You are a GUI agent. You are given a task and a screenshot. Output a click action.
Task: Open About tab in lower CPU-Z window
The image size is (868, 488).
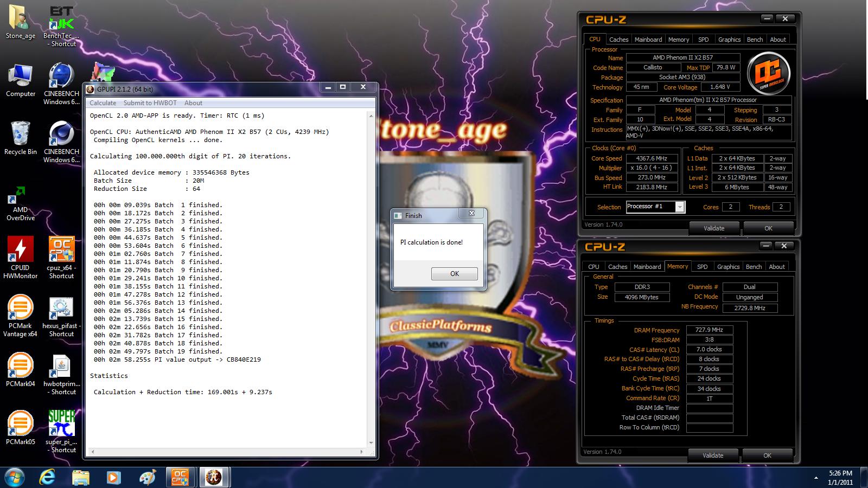(777, 267)
